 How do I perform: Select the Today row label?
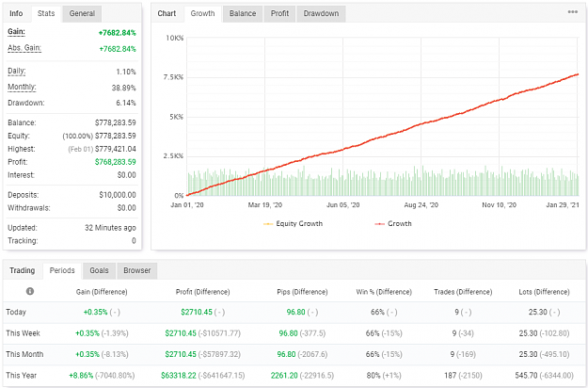[x=16, y=313]
